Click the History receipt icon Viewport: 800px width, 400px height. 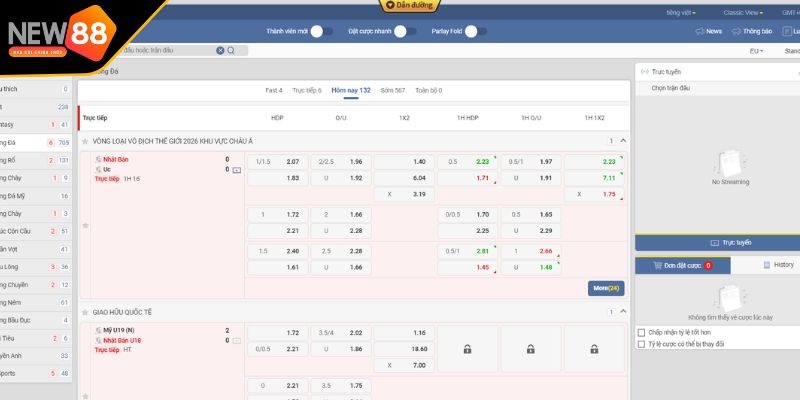(766, 265)
